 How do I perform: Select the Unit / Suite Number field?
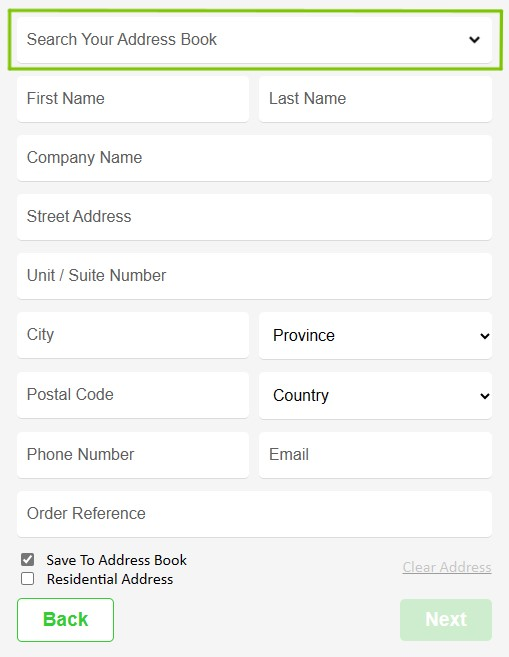click(254, 276)
